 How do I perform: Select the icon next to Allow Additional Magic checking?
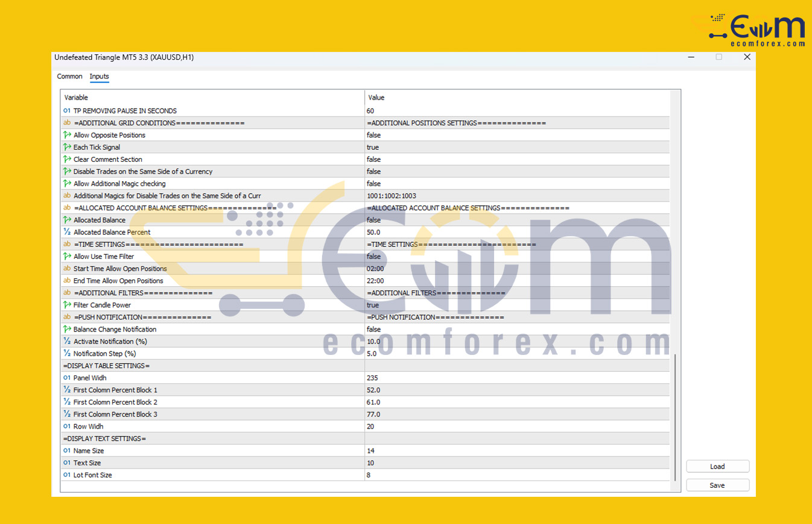click(x=67, y=184)
